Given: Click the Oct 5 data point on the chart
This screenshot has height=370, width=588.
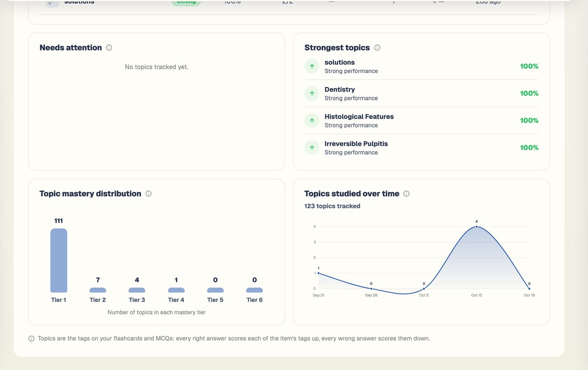Looking at the screenshot, I should pyautogui.click(x=424, y=289).
